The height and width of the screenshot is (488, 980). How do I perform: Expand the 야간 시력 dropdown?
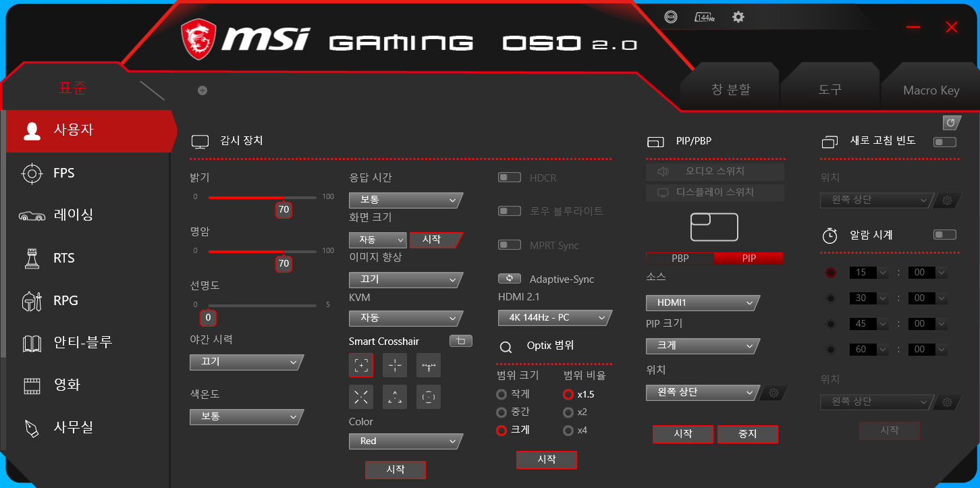[246, 362]
